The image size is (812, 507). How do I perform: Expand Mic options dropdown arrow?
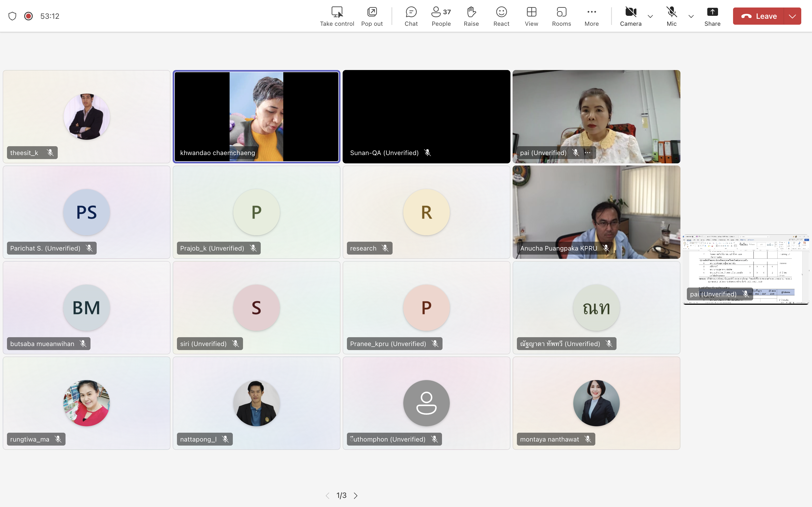tap(691, 16)
